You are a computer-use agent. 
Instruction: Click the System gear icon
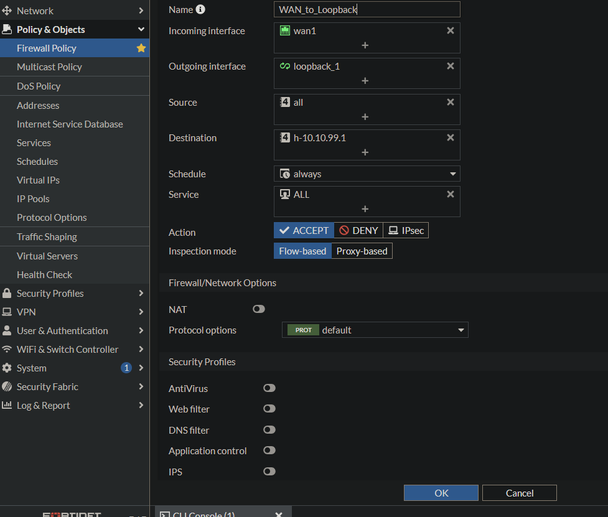(x=7, y=368)
